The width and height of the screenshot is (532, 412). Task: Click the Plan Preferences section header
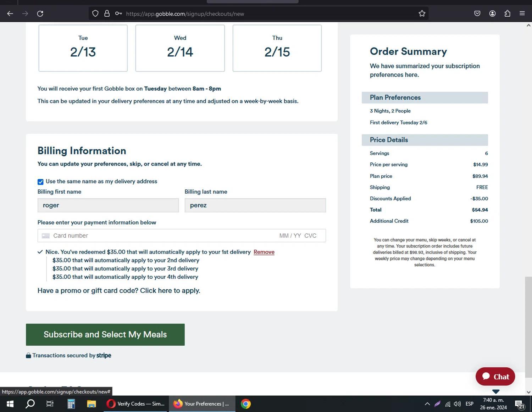pos(425,98)
